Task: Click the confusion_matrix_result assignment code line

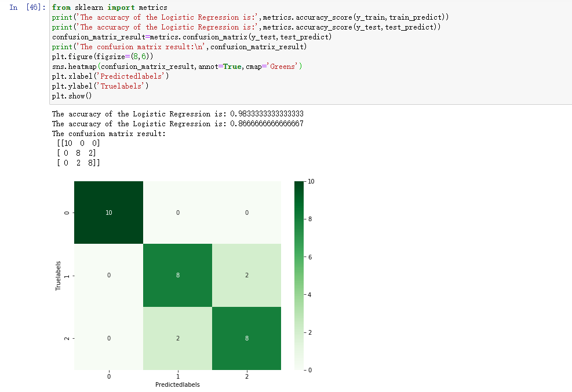Action: point(191,37)
